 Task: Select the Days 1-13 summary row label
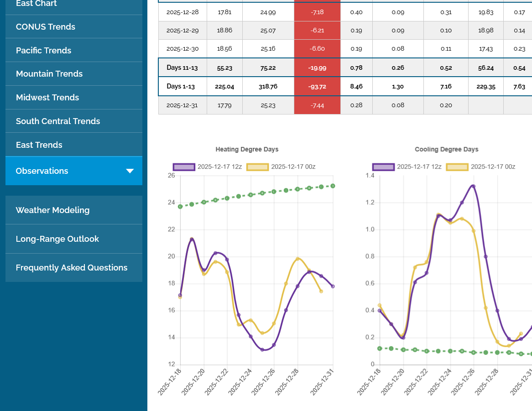click(182, 86)
